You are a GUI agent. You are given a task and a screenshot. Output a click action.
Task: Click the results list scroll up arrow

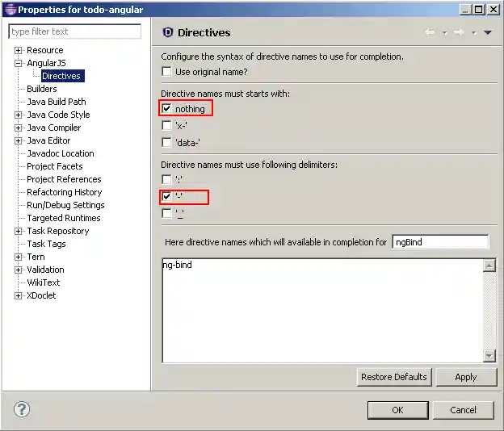click(x=489, y=266)
